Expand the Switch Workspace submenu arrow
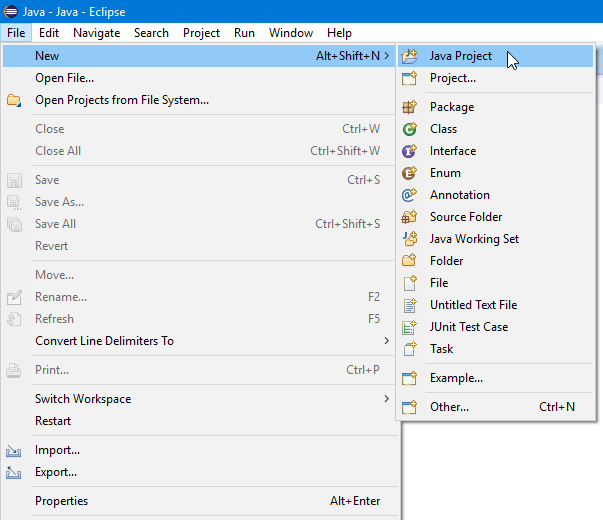603x520 pixels. [387, 399]
